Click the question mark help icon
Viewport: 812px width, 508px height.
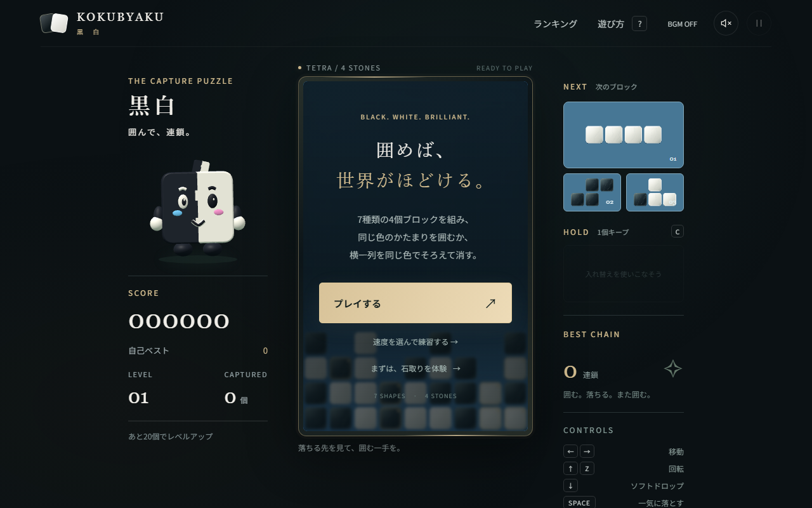click(639, 24)
